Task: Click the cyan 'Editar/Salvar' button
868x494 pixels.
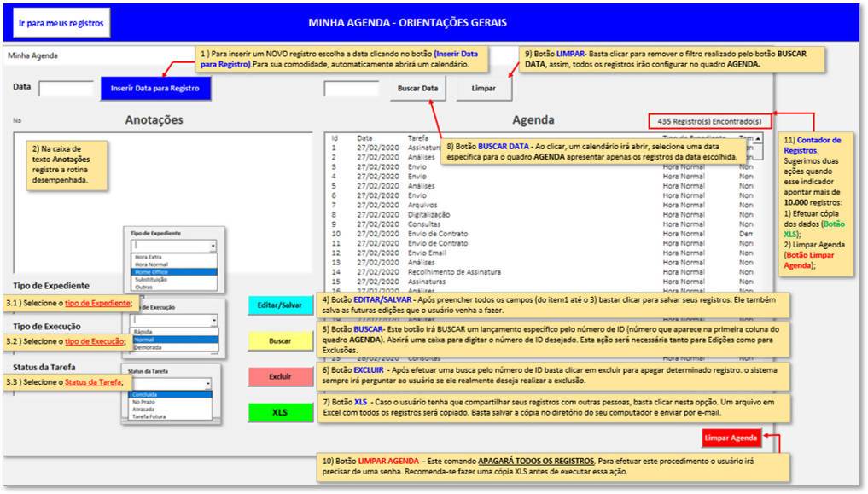Action: (x=280, y=305)
